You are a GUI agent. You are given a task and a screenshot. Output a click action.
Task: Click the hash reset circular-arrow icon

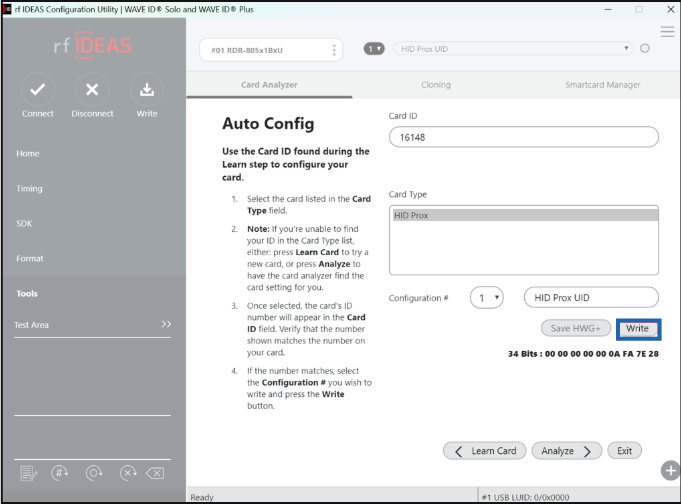point(60,473)
